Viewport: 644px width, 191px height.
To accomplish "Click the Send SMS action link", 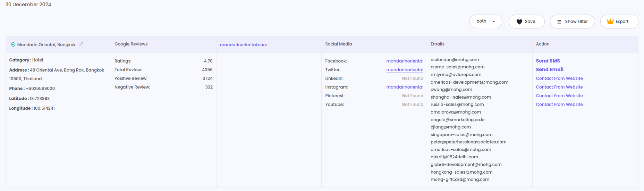I will pyautogui.click(x=548, y=61).
